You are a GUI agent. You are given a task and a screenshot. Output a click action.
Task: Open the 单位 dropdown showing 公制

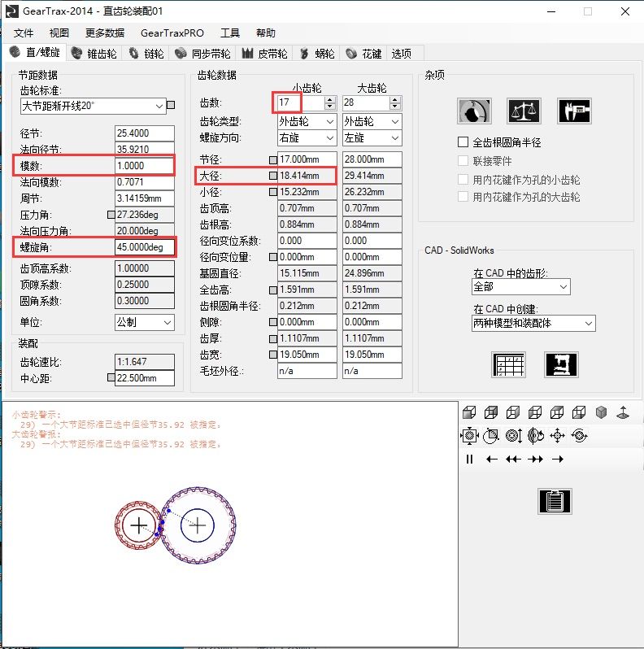click(x=145, y=322)
